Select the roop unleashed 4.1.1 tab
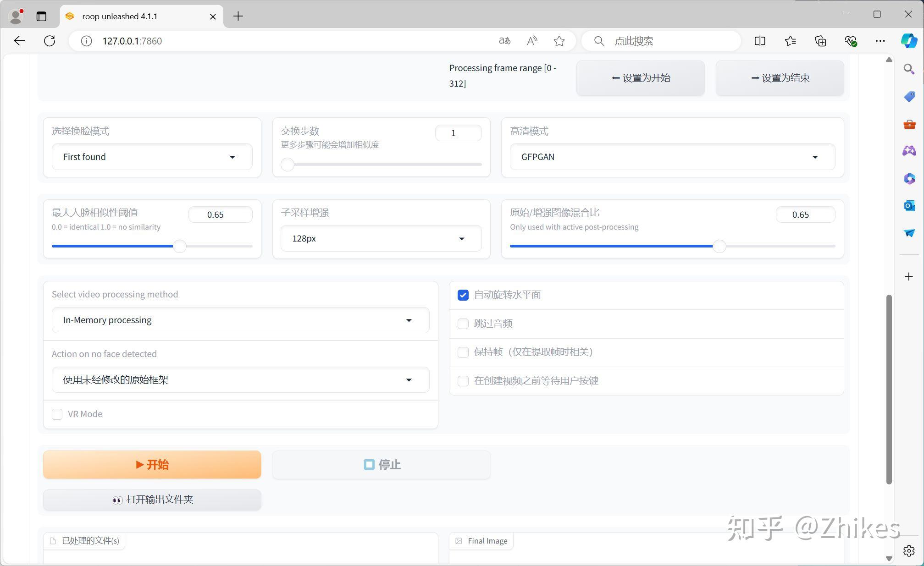 tap(142, 16)
